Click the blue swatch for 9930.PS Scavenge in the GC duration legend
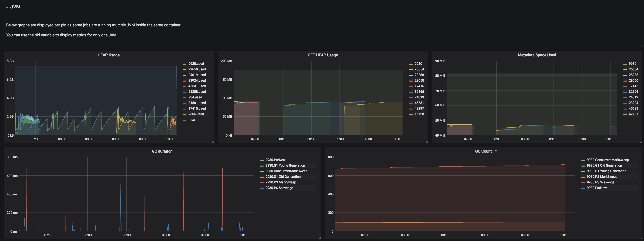This screenshot has width=644, height=241. coord(262,188)
